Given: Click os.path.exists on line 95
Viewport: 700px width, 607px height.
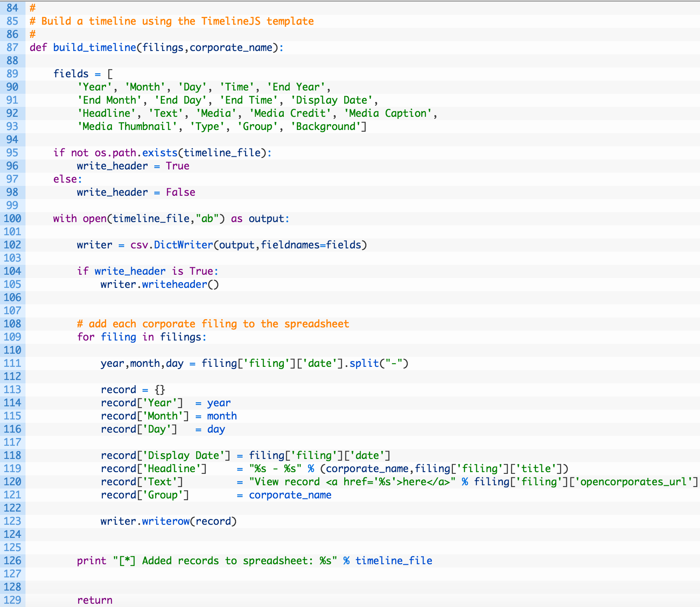Looking at the screenshot, I should 136,153.
